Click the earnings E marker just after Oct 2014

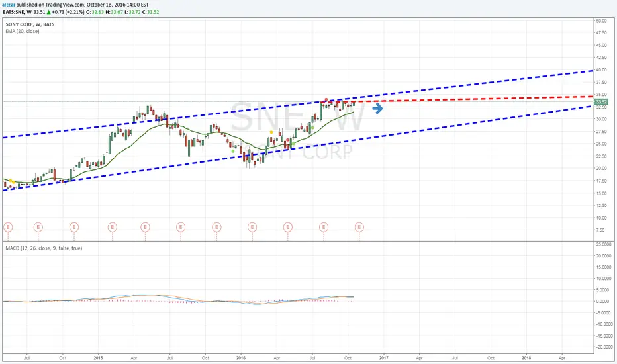click(x=74, y=227)
